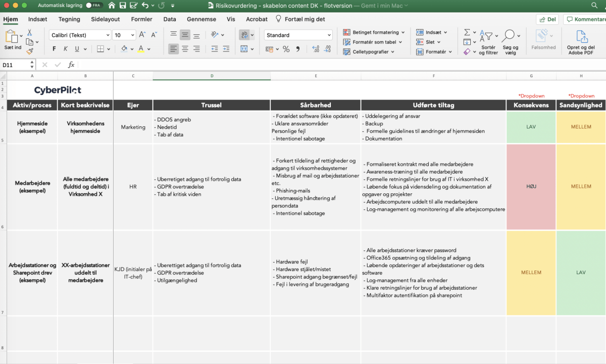Apply the yellow-underlined font color
Screen dimensions: 606x364
click(x=141, y=49)
